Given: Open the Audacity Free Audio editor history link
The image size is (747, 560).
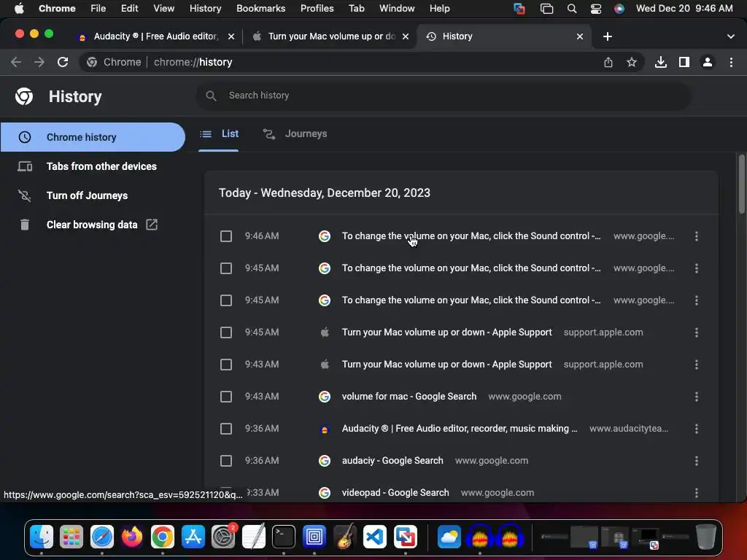Looking at the screenshot, I should coord(460,429).
